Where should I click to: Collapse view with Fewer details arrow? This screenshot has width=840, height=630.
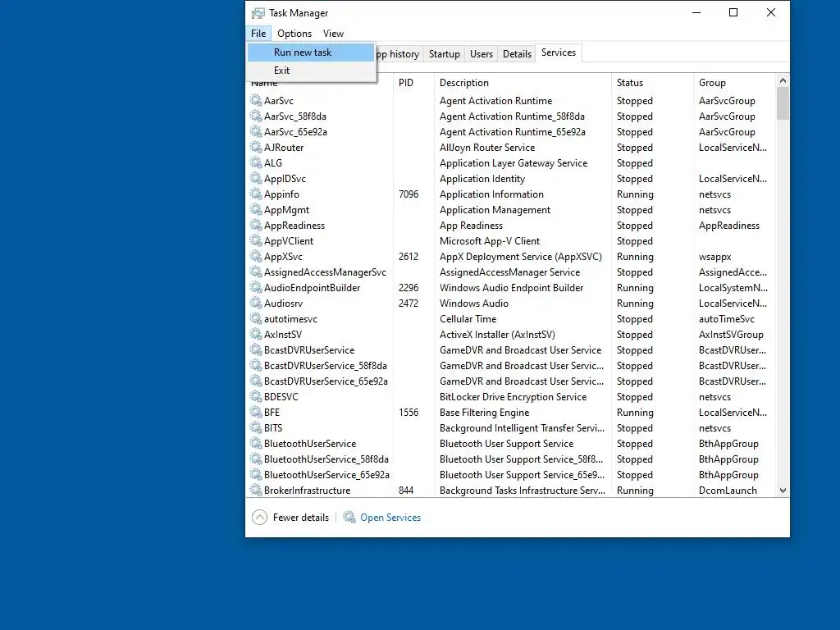point(259,517)
